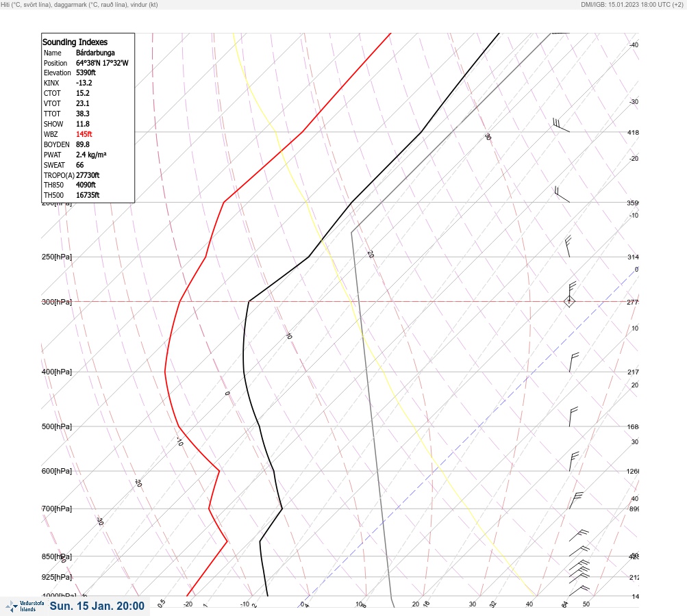Screen dimensions: 687x616
Task: Select the wind barb at the 400 hPa level
Action: [573, 362]
